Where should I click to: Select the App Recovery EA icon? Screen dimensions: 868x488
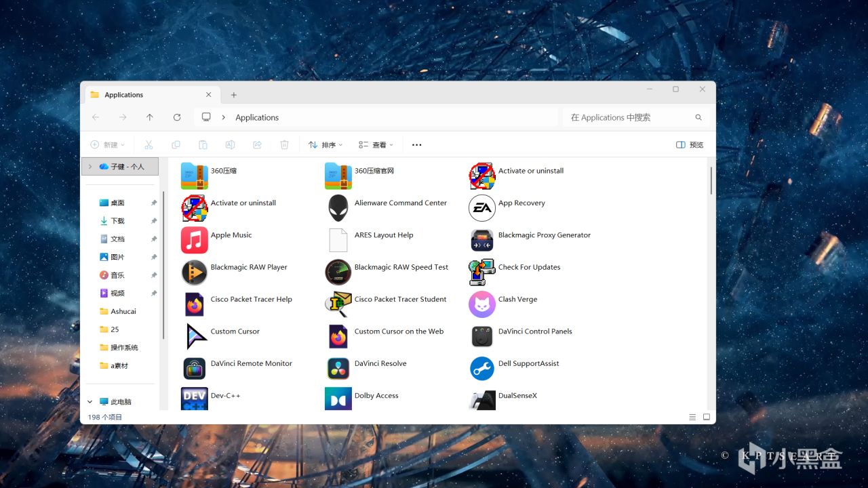482,208
